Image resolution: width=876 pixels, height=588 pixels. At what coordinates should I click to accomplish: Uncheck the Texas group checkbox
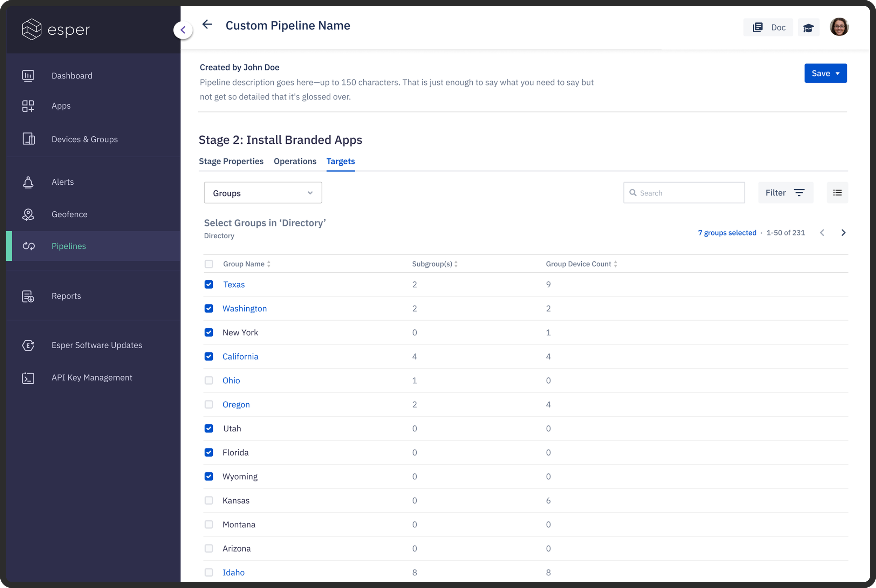coord(209,285)
